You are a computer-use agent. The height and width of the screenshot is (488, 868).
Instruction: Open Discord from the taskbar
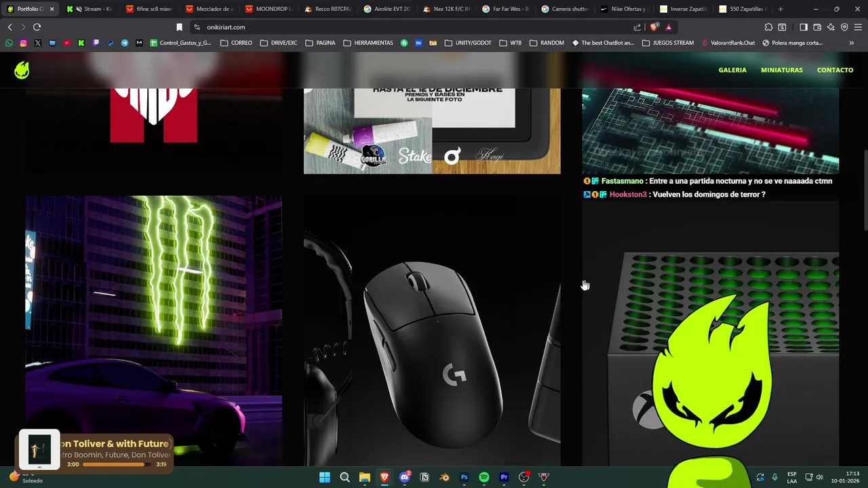(x=405, y=477)
